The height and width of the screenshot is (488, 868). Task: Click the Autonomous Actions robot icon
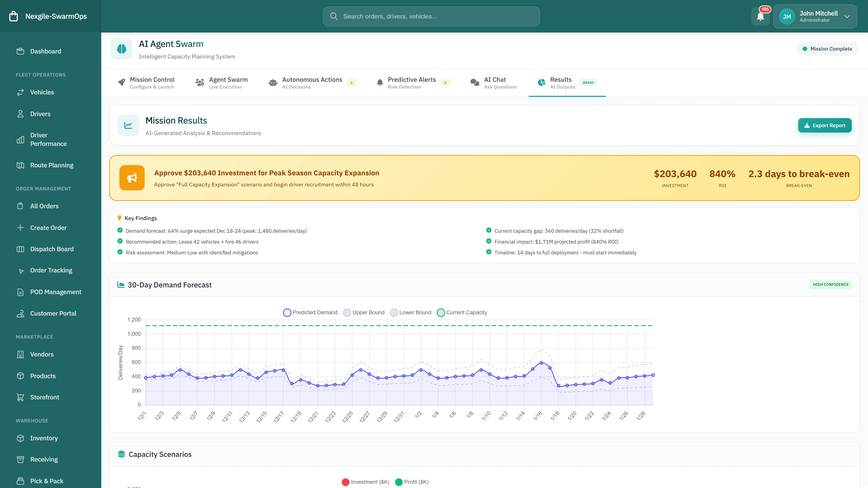coord(272,82)
